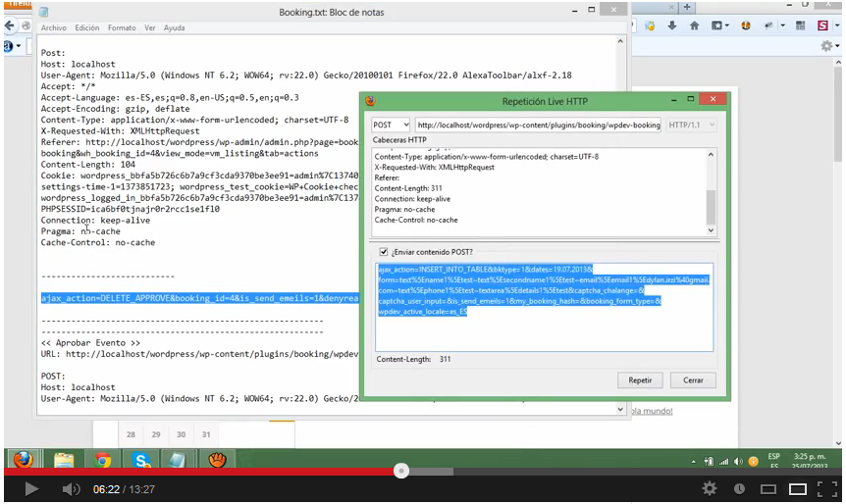Open File Explorer from the taskbar
Viewport: 846px width, 504px height.
pos(64,460)
